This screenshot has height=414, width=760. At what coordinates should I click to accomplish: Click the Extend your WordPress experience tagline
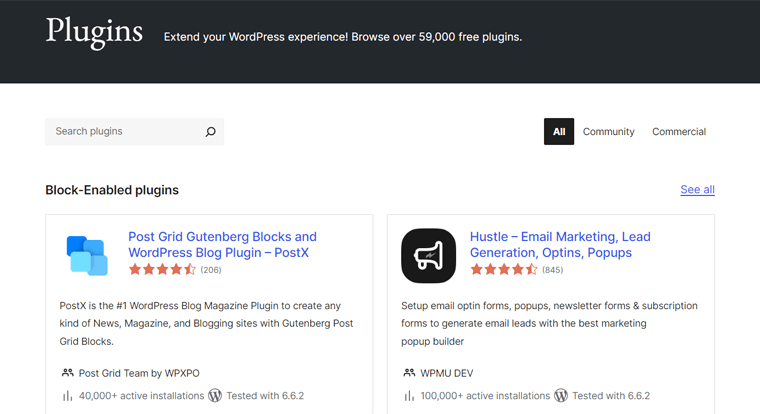(x=343, y=37)
